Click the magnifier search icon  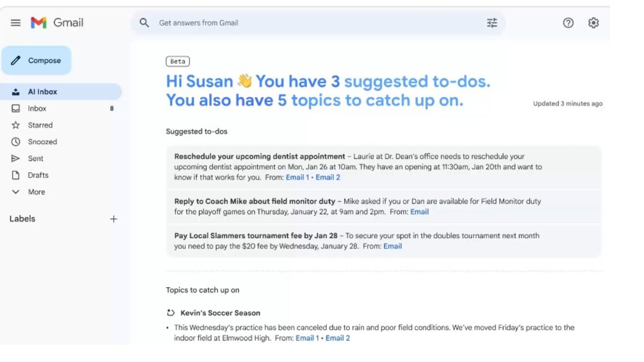pos(144,23)
